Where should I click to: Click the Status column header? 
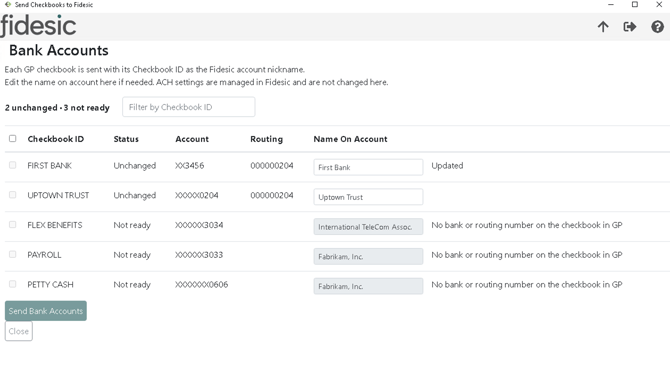coord(126,139)
